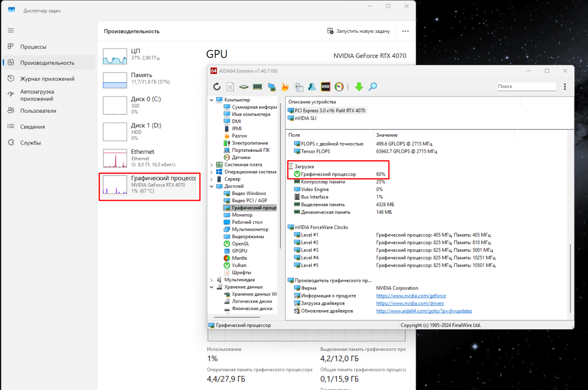Screen dimensions: 588x390
Task: Expand the Мультимедиа tree node
Action: pos(212,280)
